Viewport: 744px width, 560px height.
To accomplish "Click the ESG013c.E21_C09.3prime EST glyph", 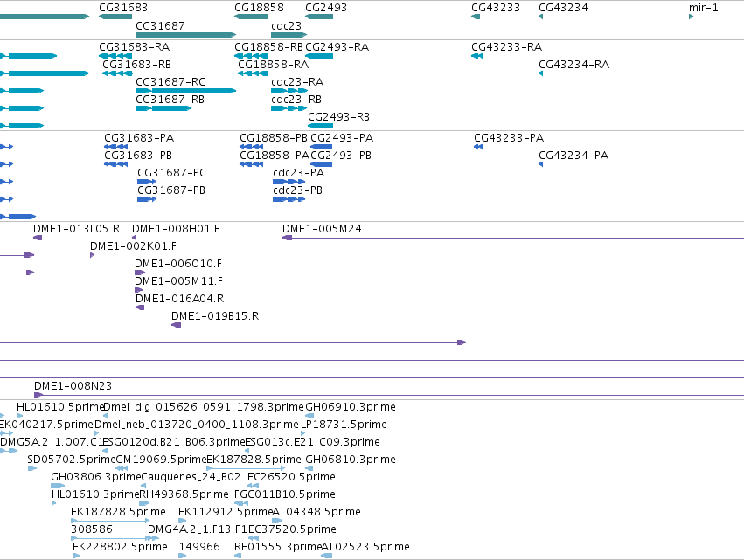I will [x=247, y=452].
